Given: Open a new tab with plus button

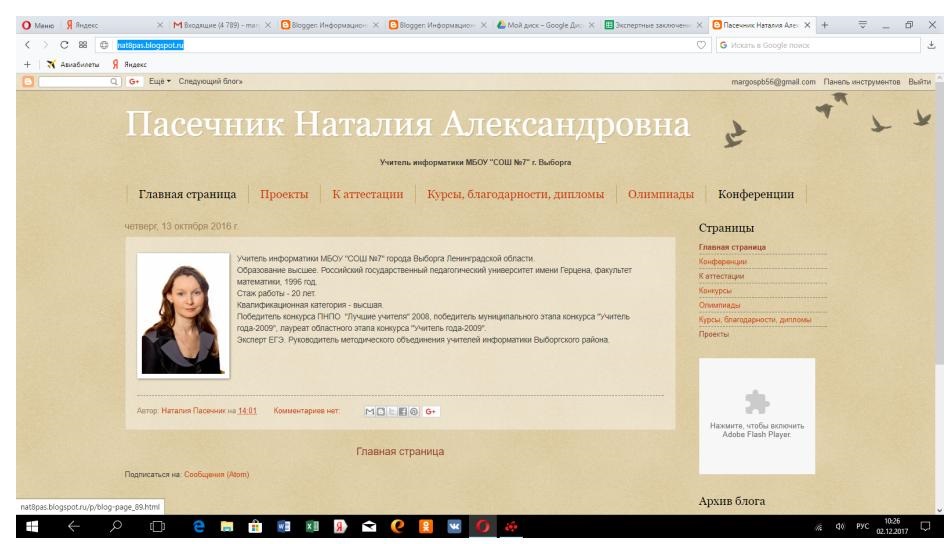Looking at the screenshot, I should 824,25.
